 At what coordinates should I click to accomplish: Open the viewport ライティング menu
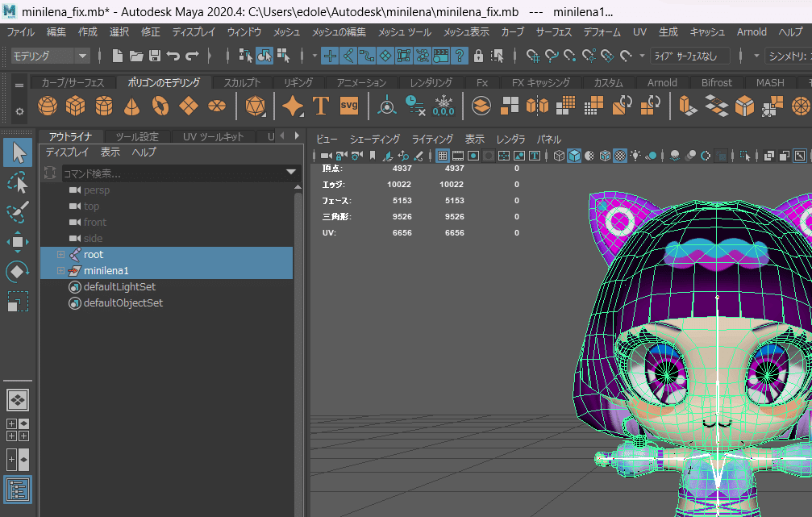point(432,139)
